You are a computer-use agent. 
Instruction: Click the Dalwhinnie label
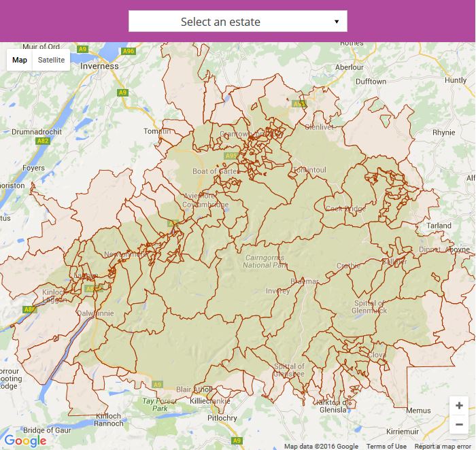(96, 313)
